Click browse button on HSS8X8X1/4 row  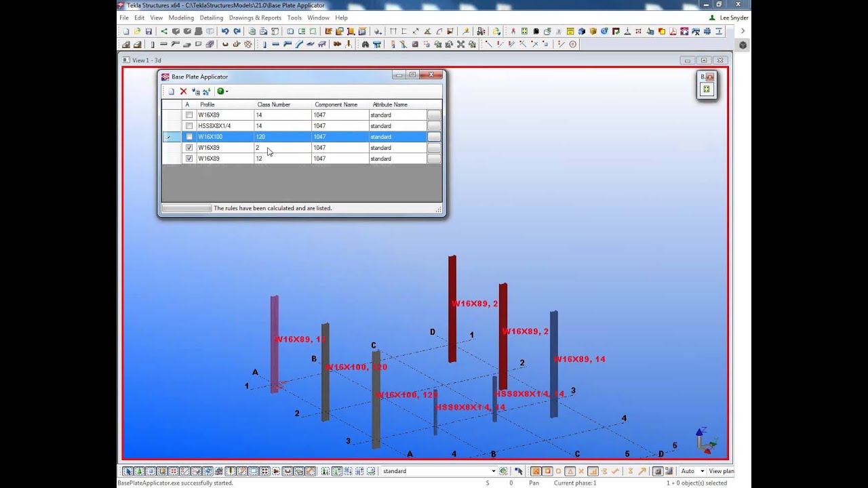(434, 126)
